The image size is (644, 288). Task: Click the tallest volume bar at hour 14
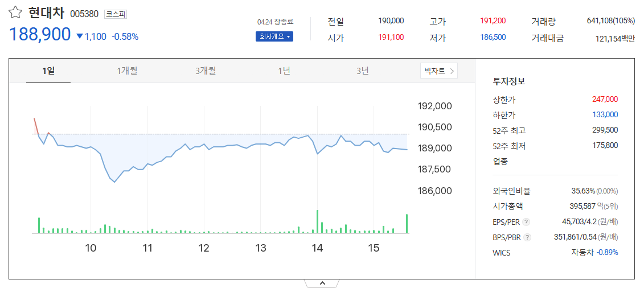coord(318,221)
